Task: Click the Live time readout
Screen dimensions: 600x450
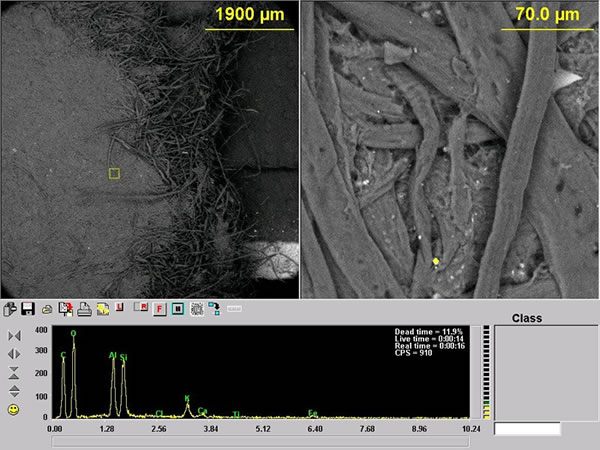Action: click(x=429, y=339)
